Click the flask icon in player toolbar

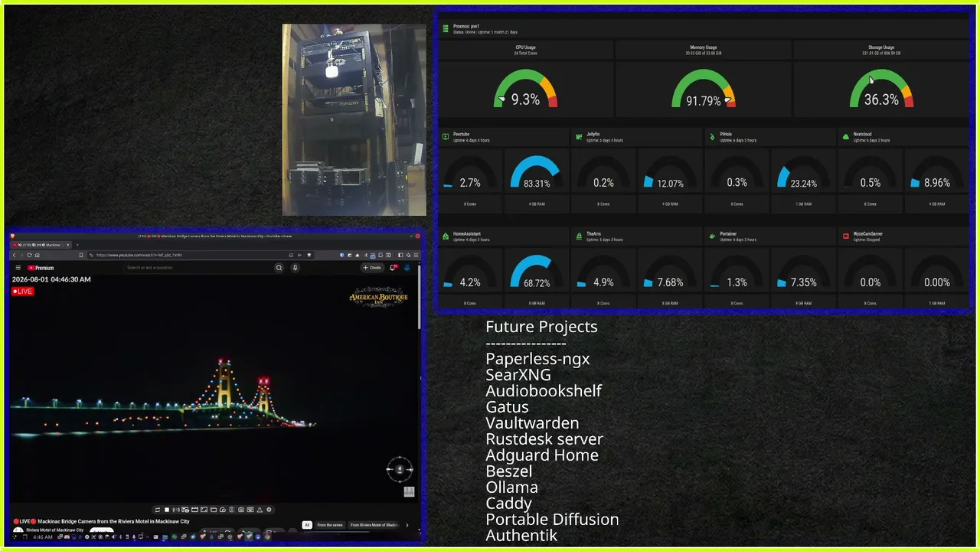click(260, 510)
